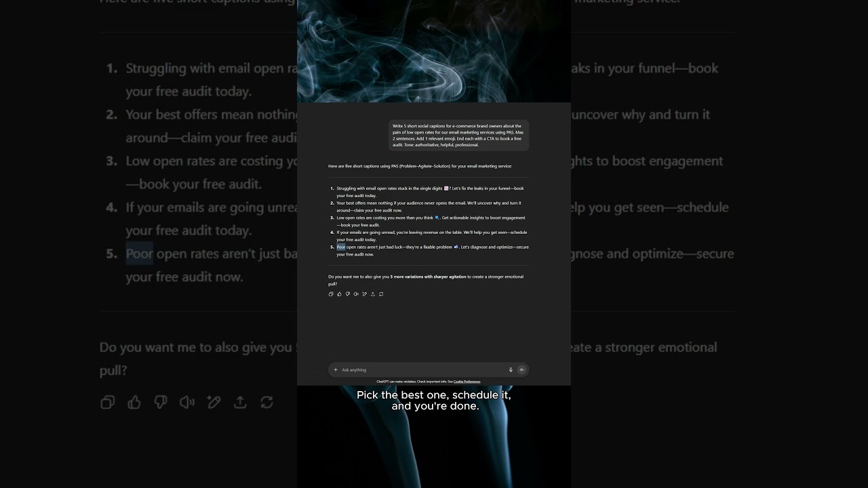Start voice mode with the round waveform button

[x=521, y=370]
